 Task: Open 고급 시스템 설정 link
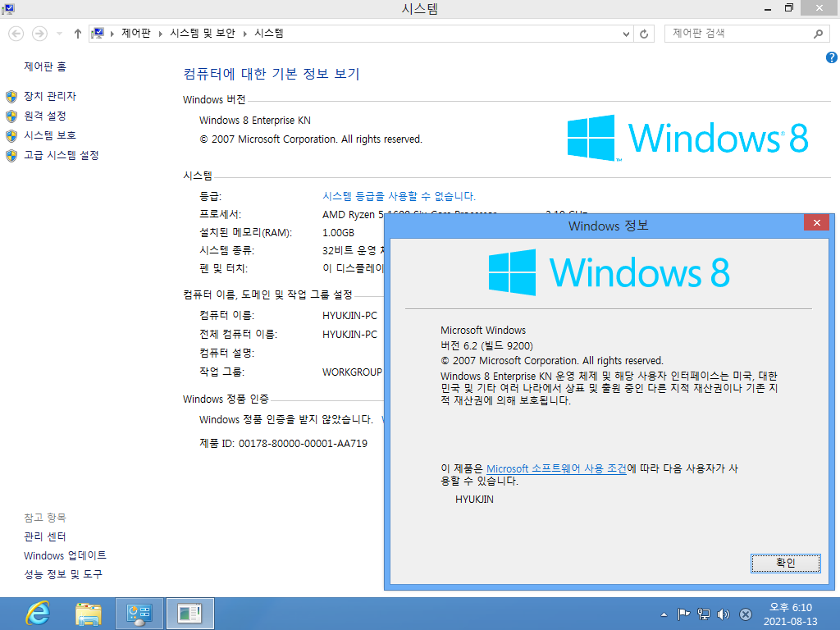click(x=61, y=155)
